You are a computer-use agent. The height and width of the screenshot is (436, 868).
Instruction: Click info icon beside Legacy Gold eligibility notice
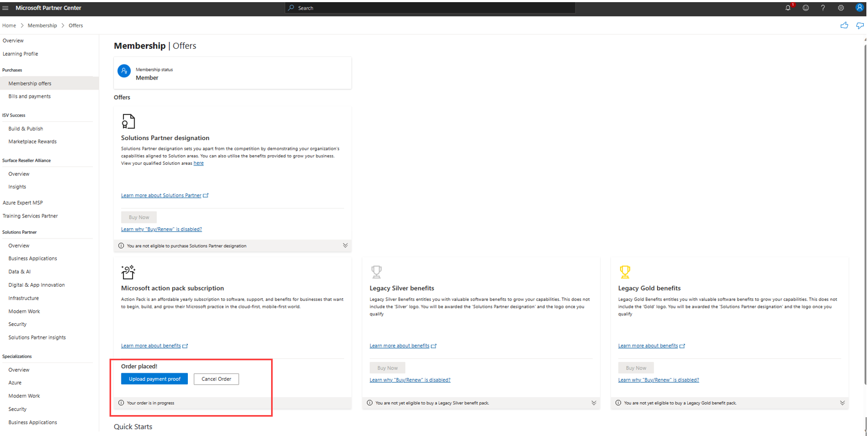click(x=618, y=403)
